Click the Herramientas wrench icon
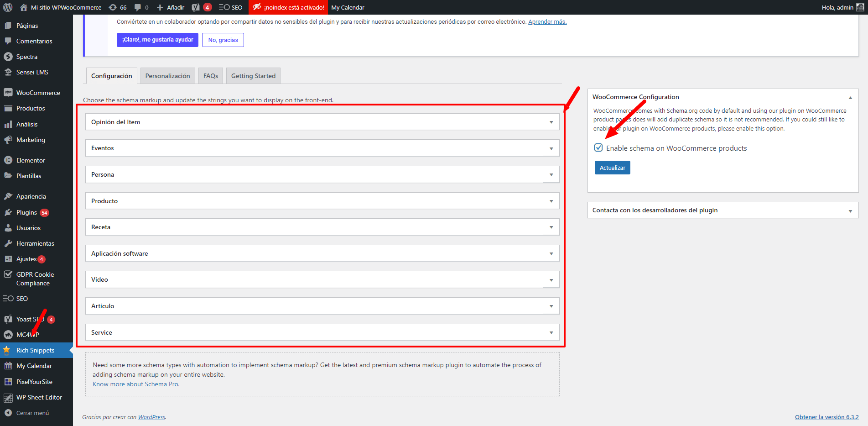This screenshot has height=426, width=868. pyautogui.click(x=8, y=243)
